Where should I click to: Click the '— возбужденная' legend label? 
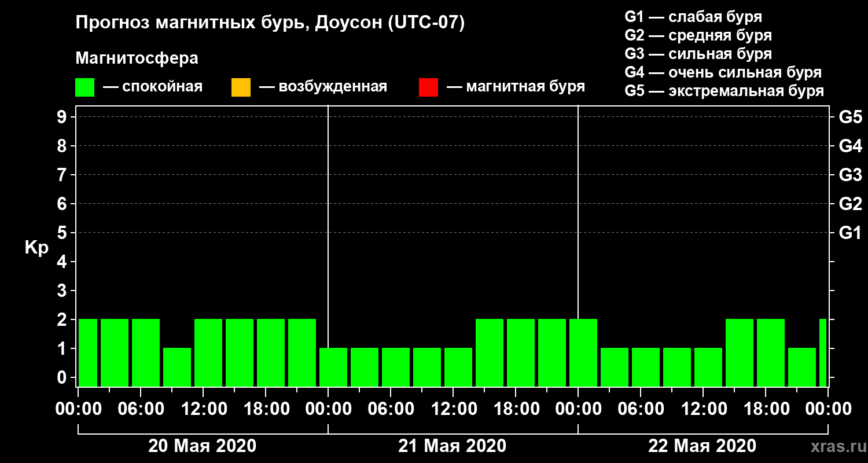click(323, 87)
